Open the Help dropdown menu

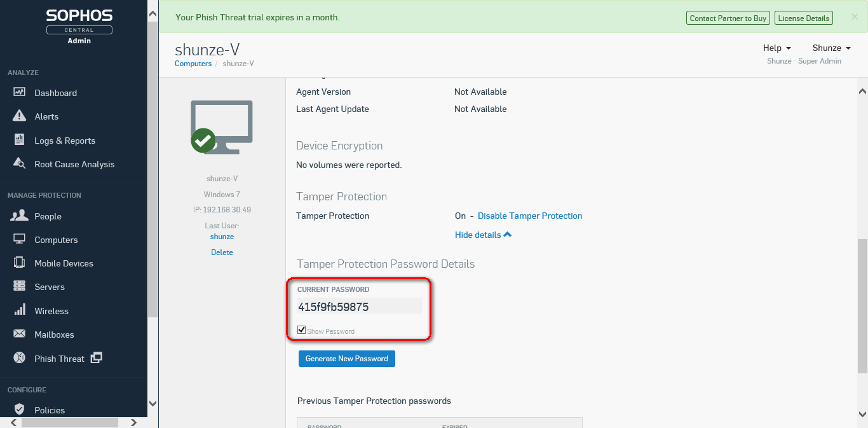coord(776,48)
